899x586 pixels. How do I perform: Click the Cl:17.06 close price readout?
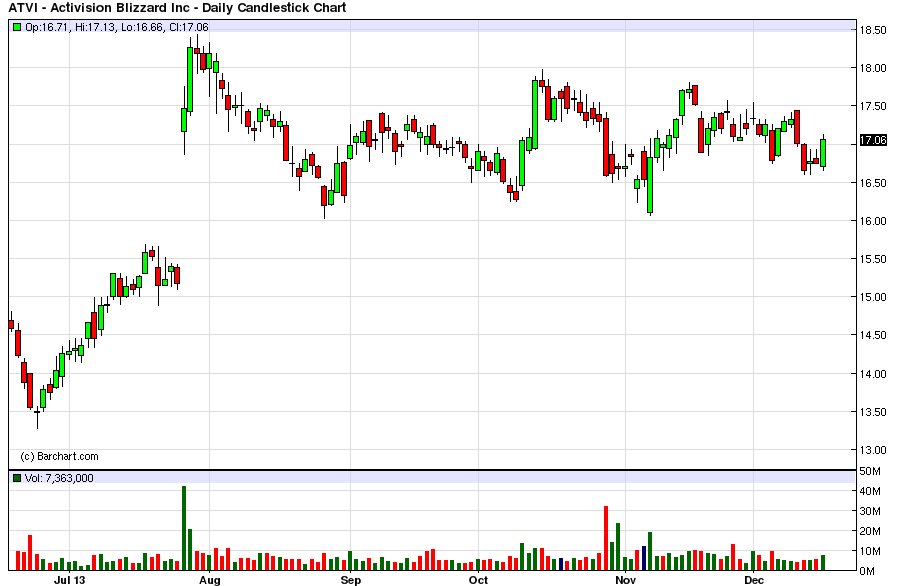(x=189, y=27)
